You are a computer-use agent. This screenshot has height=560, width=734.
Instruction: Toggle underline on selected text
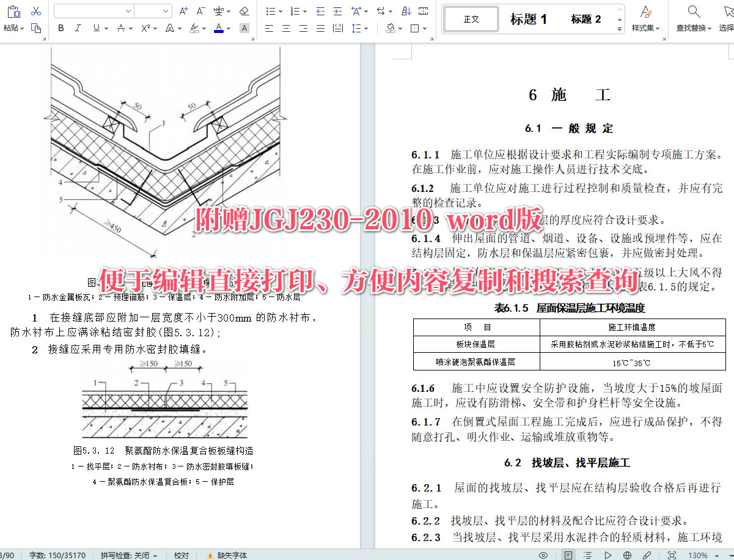(96, 28)
